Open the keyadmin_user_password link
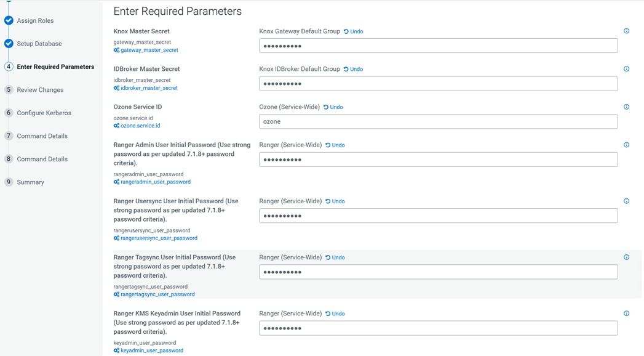The width and height of the screenshot is (644, 356). pos(152,350)
